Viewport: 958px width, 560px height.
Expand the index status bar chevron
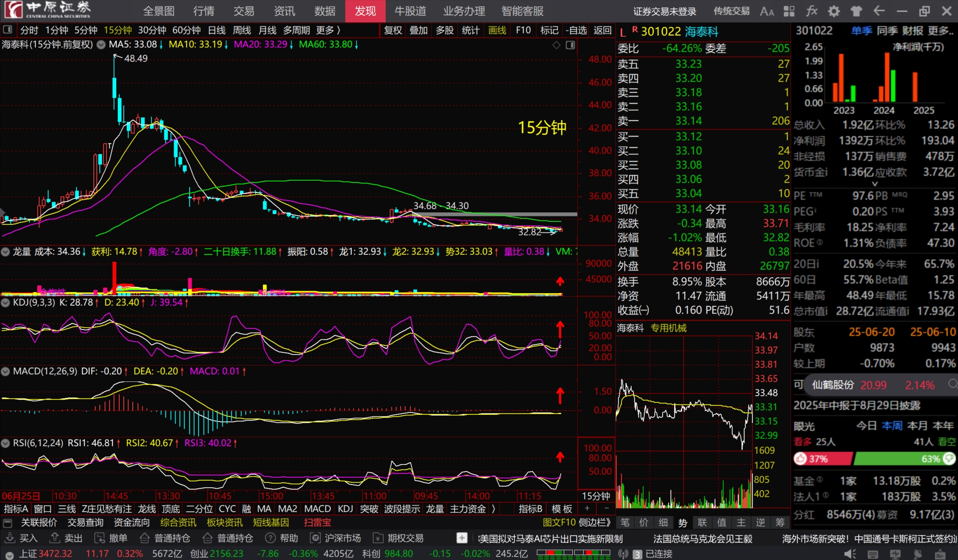coord(9,555)
